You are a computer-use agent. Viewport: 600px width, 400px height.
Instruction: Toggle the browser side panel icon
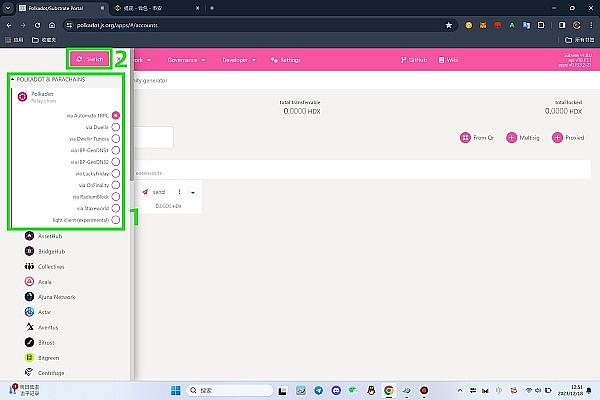point(562,25)
